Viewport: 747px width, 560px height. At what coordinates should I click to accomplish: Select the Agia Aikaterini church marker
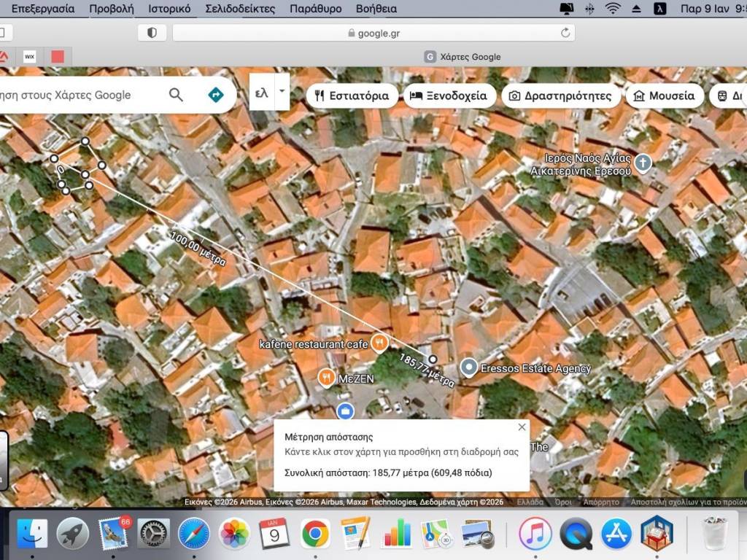[x=642, y=163]
